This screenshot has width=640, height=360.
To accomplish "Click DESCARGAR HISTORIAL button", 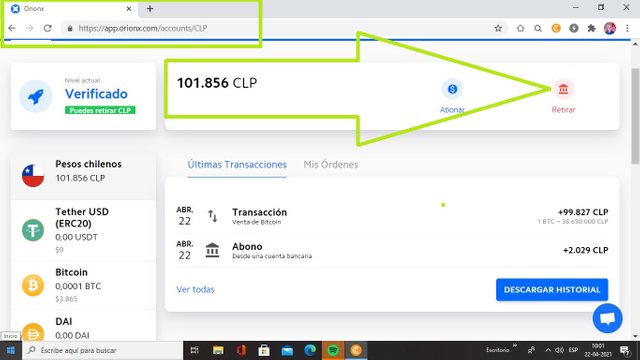I will pos(552,290).
